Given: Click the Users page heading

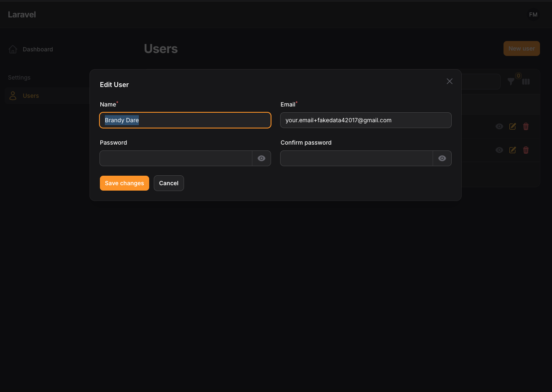Looking at the screenshot, I should [x=161, y=49].
